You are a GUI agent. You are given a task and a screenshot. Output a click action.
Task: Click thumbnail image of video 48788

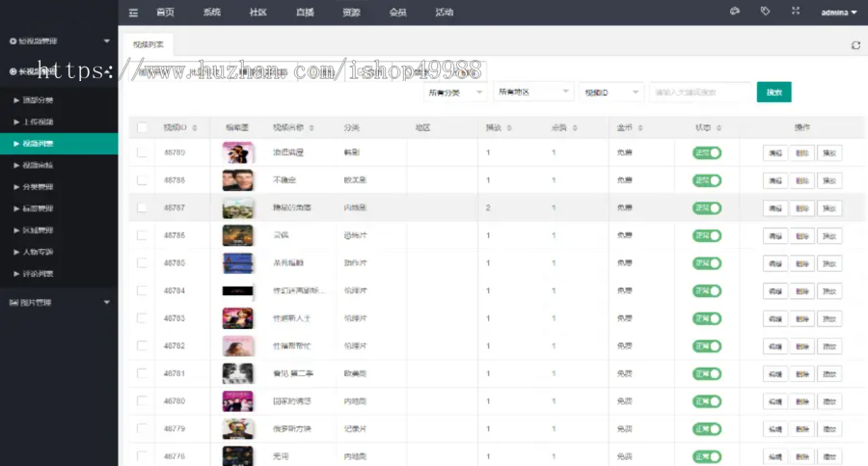coord(238,180)
